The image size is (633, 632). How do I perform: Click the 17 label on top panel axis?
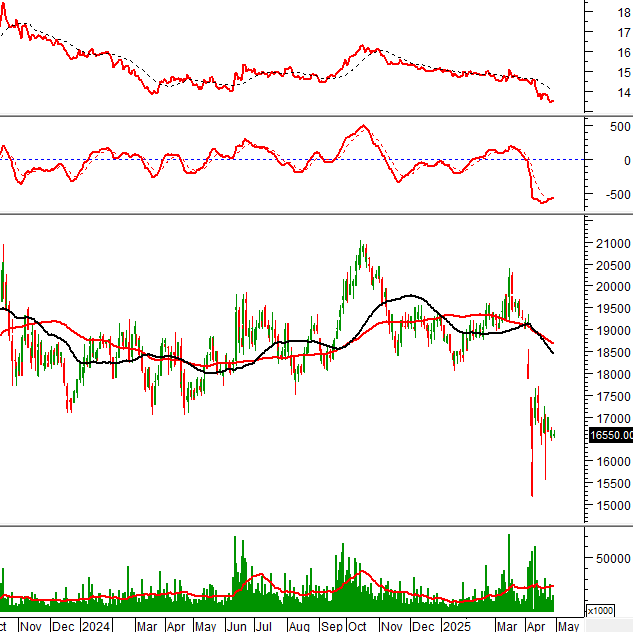tap(624, 33)
